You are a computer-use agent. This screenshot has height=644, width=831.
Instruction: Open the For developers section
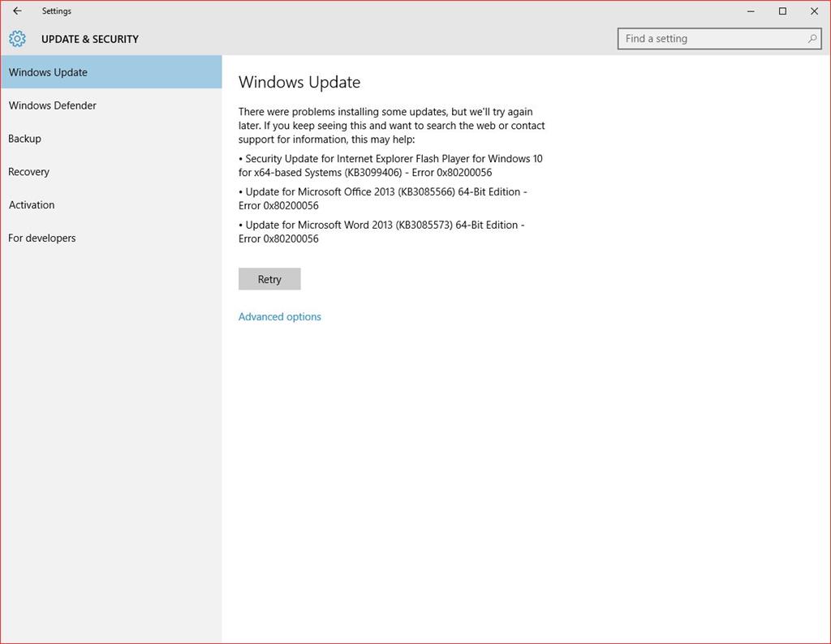[111, 238]
